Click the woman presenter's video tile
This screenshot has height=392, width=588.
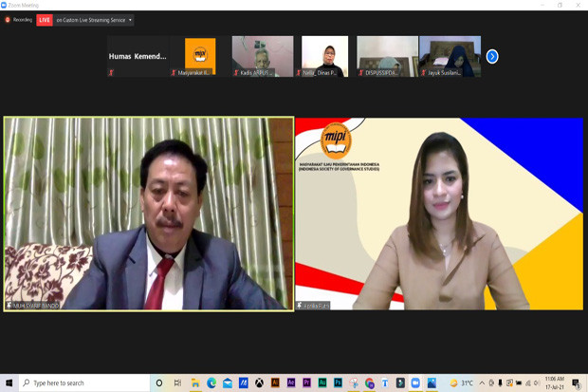click(x=439, y=214)
